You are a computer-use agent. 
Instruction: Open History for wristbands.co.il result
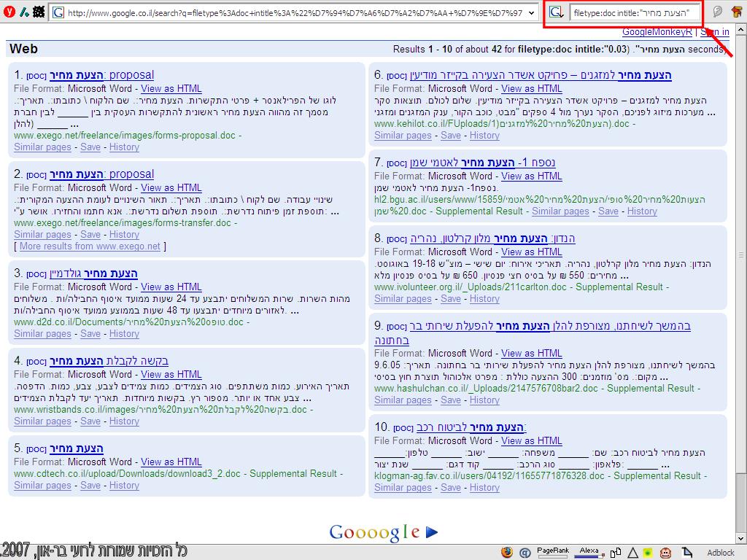[124, 421]
